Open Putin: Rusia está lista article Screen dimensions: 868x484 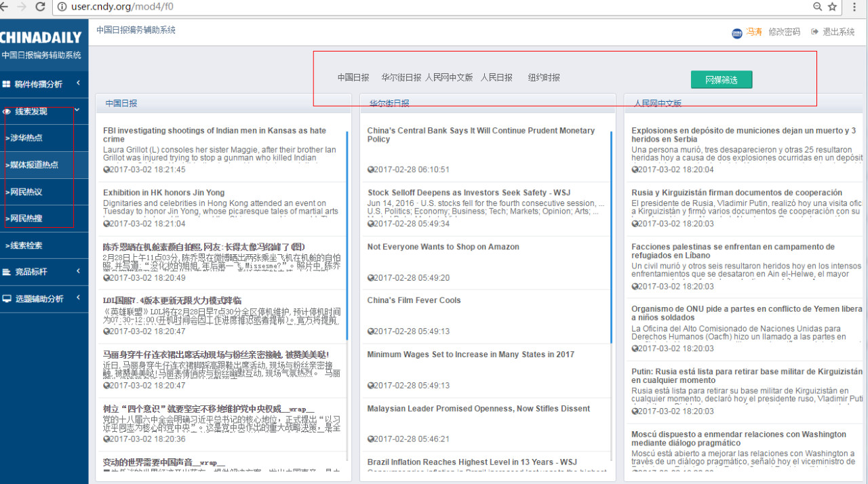(747, 376)
